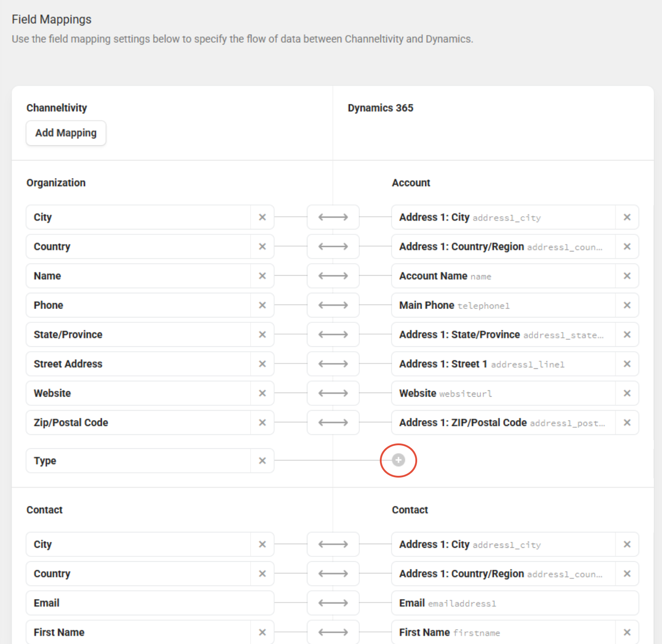Toggle sync direction arrow for Phone row
662x644 pixels.
coord(333,305)
